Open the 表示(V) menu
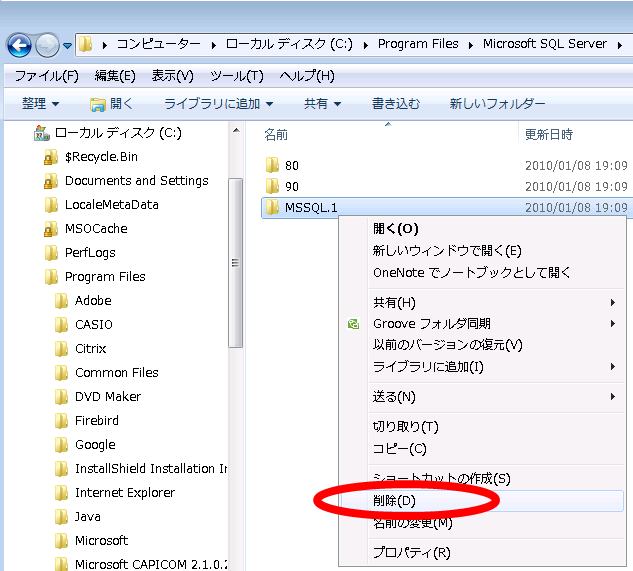This screenshot has height=571, width=633. 172,76
